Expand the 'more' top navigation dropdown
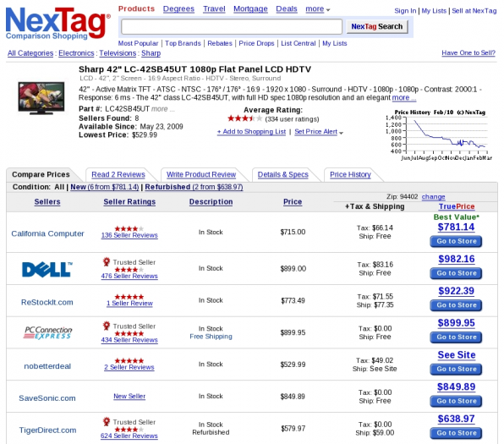This screenshot has height=444, width=504. (x=318, y=9)
